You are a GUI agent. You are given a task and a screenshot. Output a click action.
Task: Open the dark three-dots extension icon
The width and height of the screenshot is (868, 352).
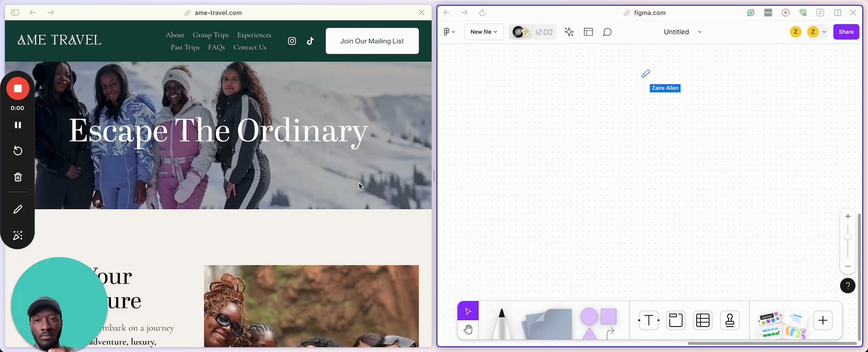[768, 13]
